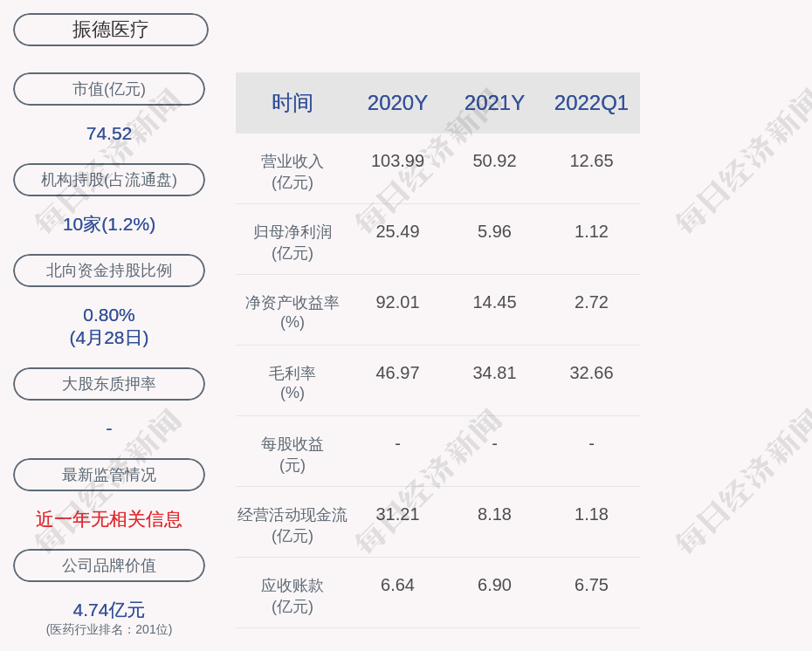Click the 归母净利润 row label
Screen dimensions: 812x651
(x=292, y=243)
